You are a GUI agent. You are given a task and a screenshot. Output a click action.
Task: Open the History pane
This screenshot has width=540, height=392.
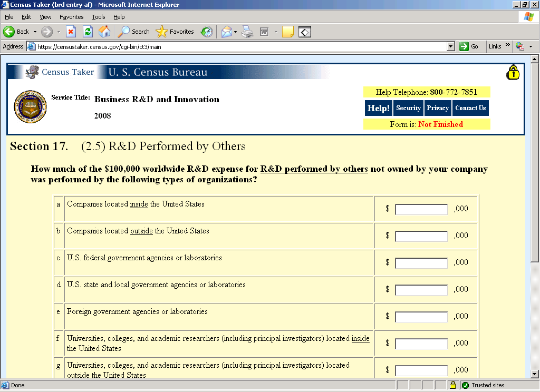tap(207, 32)
